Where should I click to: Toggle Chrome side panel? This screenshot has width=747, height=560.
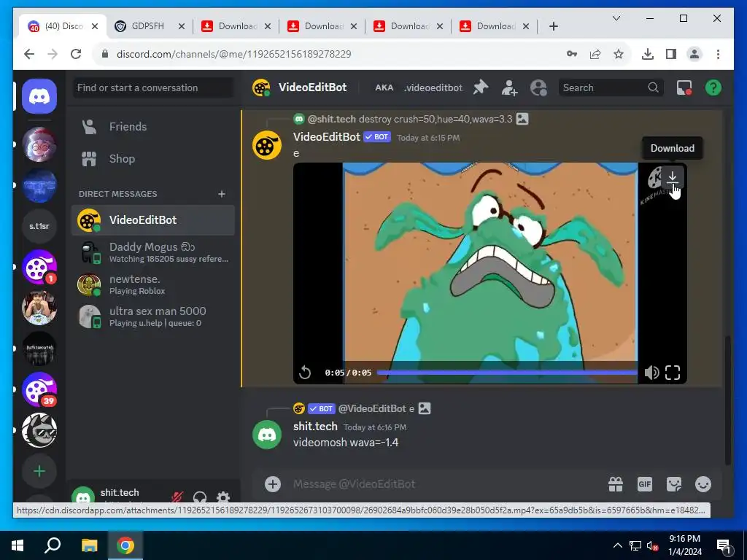pos(671,54)
